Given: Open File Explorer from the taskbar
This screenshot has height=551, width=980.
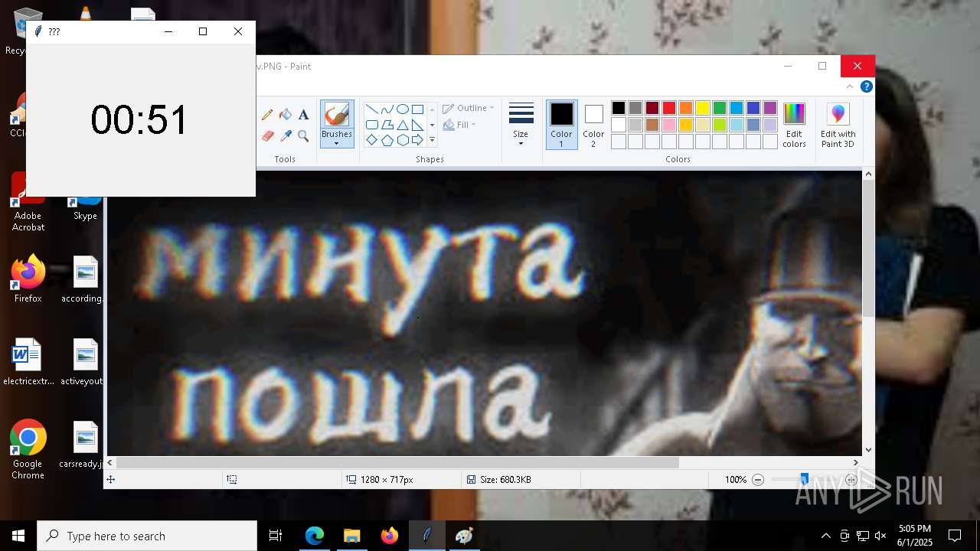Looking at the screenshot, I should (352, 536).
